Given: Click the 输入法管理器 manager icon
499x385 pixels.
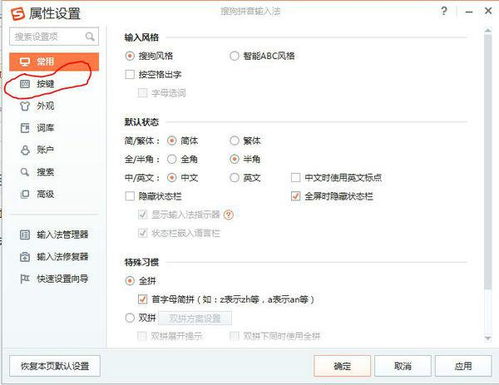Looking at the screenshot, I should 25,235.
